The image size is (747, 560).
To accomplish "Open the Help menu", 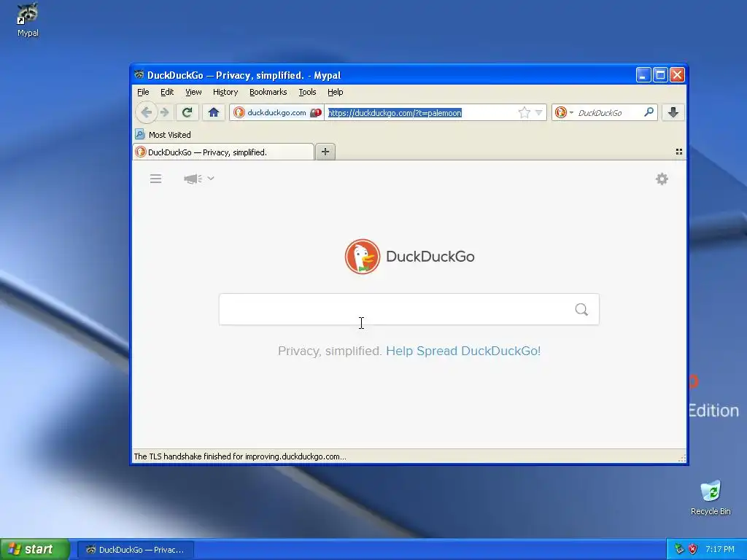I will 336,92.
